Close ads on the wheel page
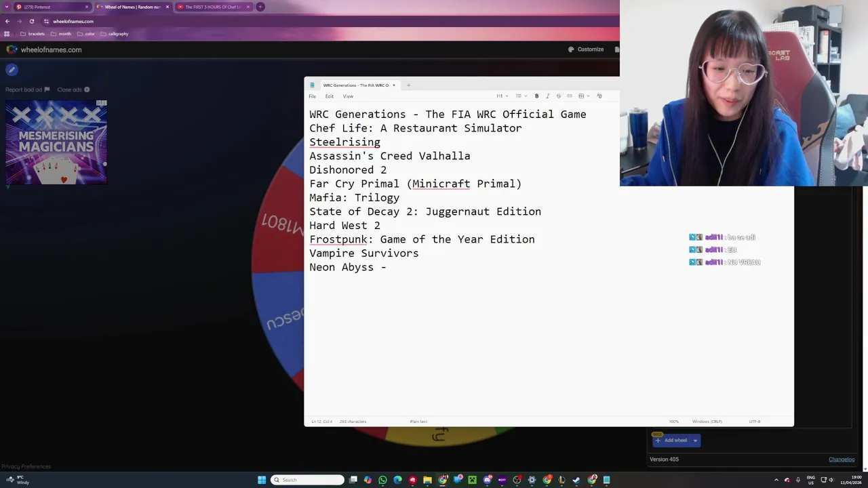 pyautogui.click(x=74, y=89)
